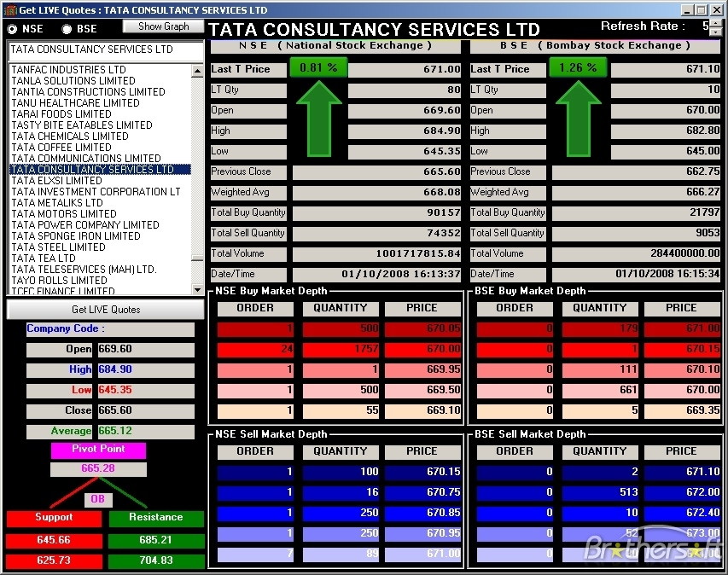
Task: Click NSE sell depth price 670.75
Action: 422,492
